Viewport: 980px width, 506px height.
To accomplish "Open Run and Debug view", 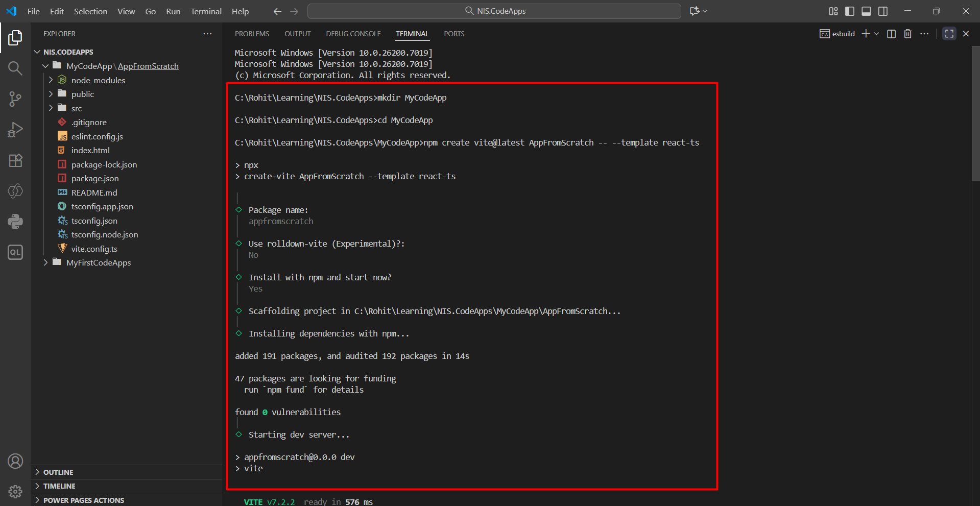I will click(x=15, y=130).
